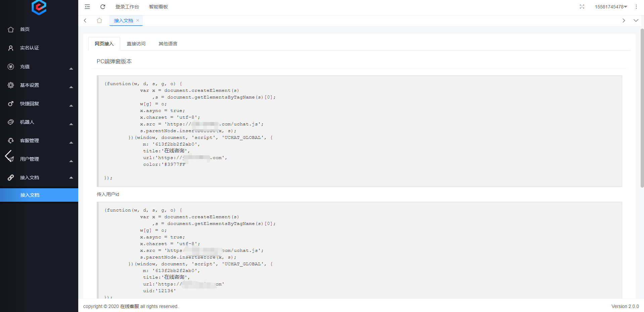Click the e logo in sidebar
The image size is (644, 312).
coord(39,7)
